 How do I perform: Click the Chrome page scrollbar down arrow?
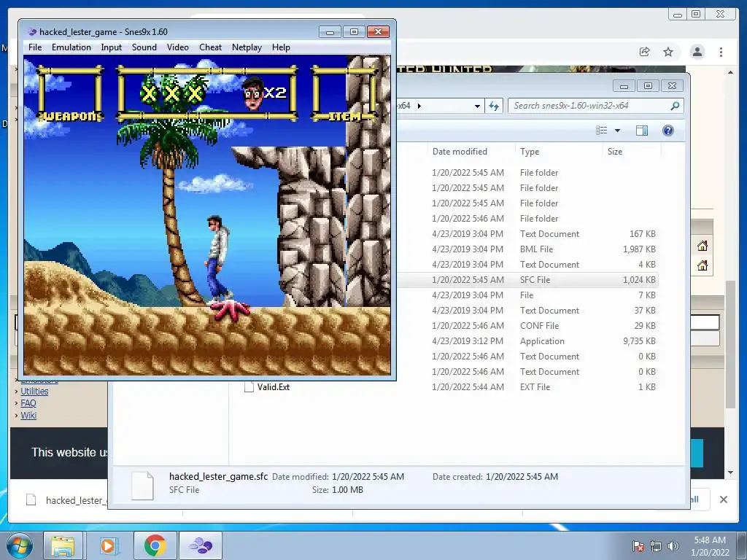[730, 472]
